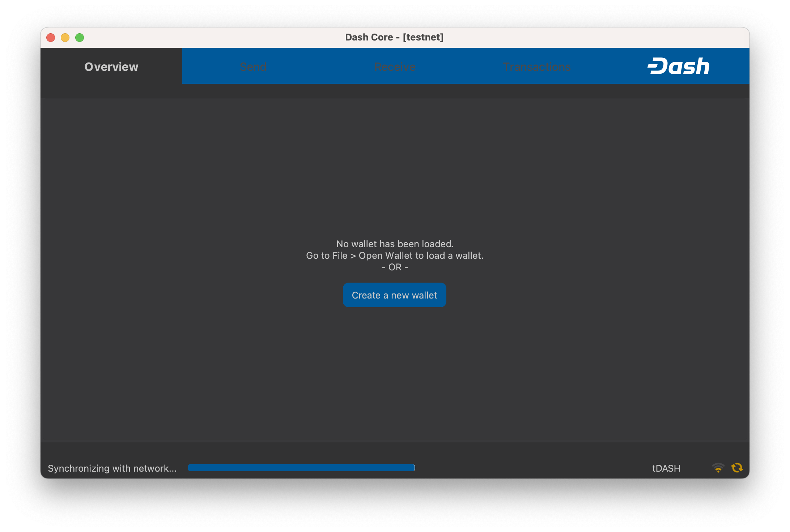Click the Dash Core - [testnet] title bar
Screen dimensions: 790x532
[x=394, y=37]
